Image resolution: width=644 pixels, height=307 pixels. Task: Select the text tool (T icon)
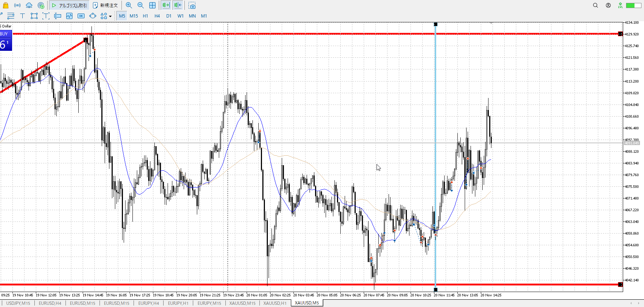click(x=22, y=16)
